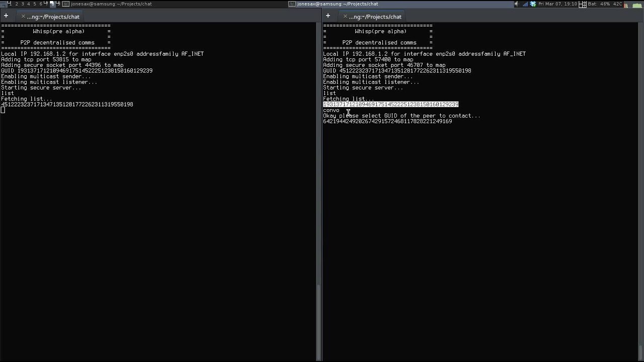644x362 pixels.
Task: Open the network signal tray icon
Action: (x=525, y=4)
